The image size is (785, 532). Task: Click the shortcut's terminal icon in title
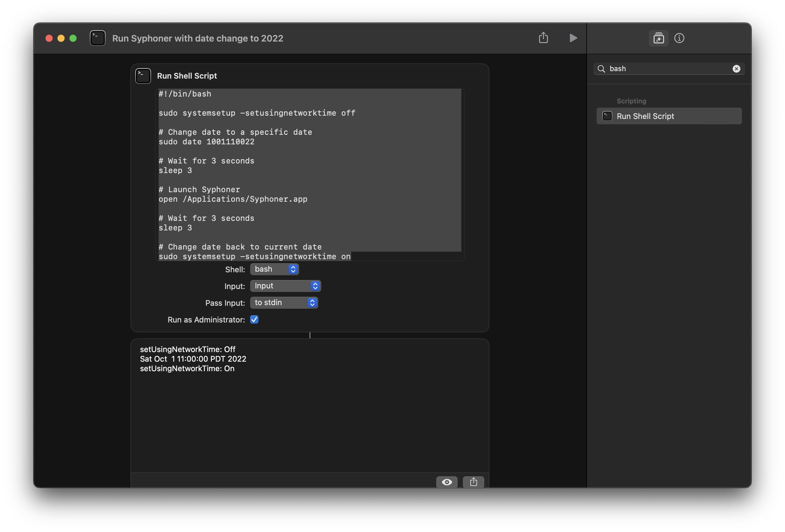[x=97, y=38]
